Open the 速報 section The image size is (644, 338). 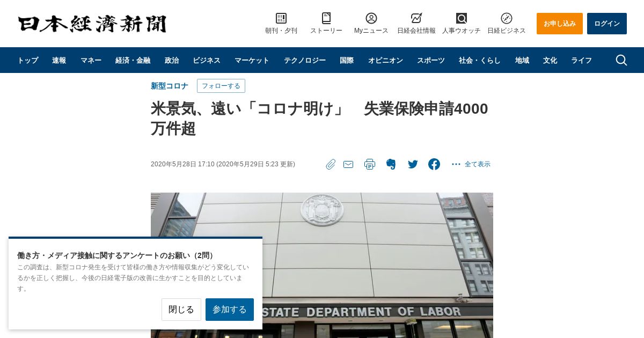(x=59, y=61)
